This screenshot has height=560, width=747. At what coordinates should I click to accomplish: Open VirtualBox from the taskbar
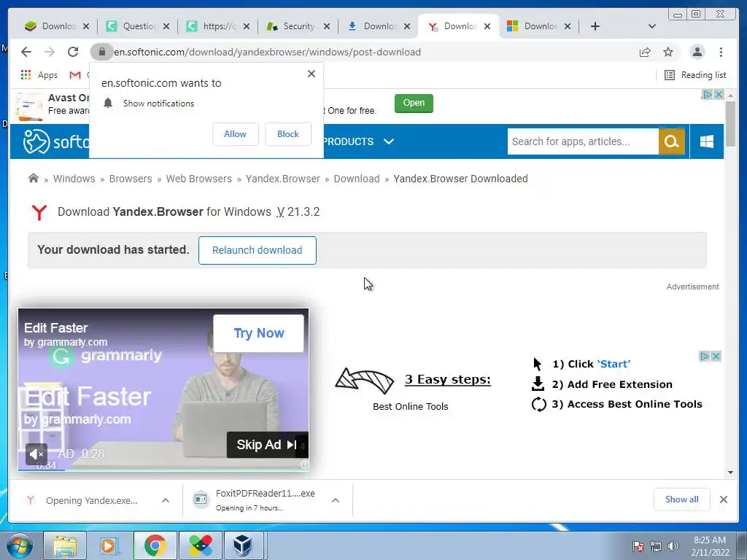(x=242, y=545)
